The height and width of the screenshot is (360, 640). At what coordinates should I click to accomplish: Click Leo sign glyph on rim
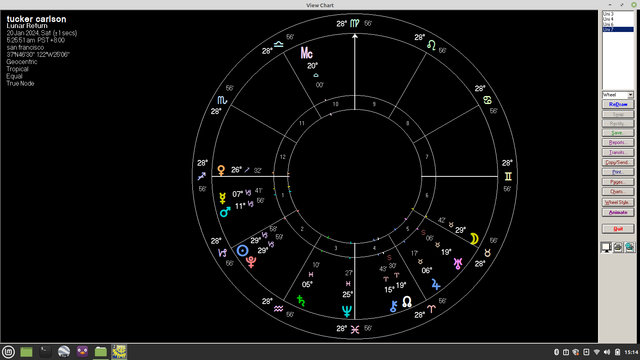431,45
